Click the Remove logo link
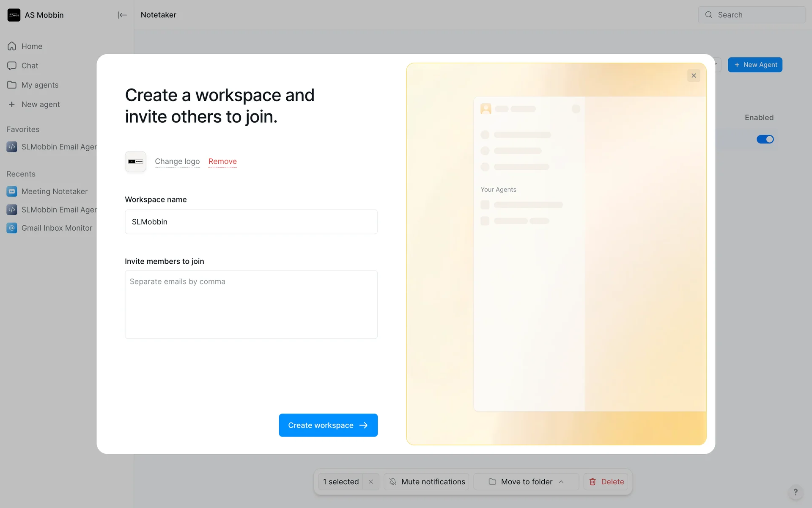 click(222, 161)
